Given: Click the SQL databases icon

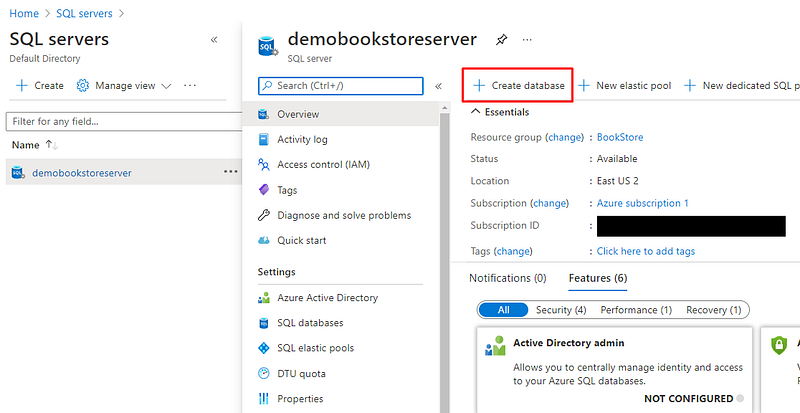Looking at the screenshot, I should point(263,323).
